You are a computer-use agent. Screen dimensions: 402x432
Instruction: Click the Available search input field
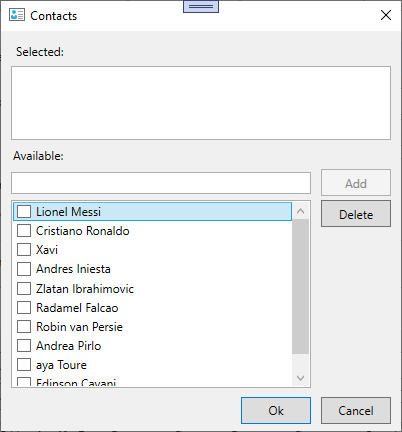click(x=161, y=183)
